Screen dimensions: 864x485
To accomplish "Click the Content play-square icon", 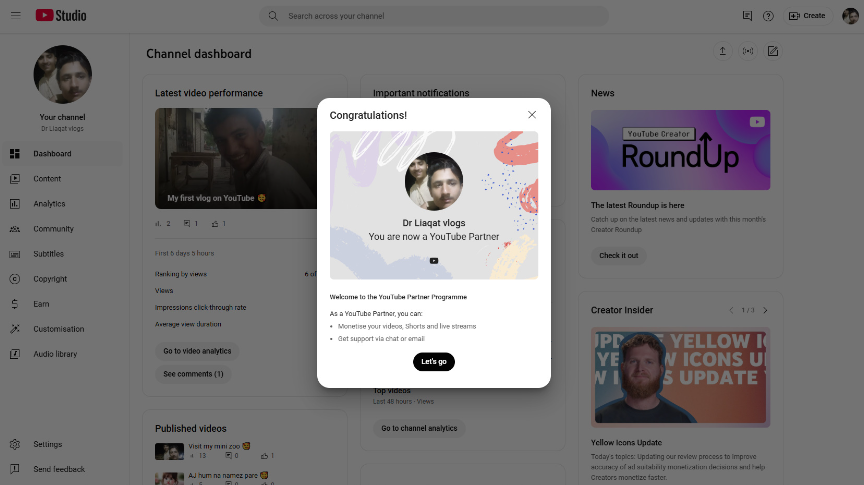I will tap(15, 179).
